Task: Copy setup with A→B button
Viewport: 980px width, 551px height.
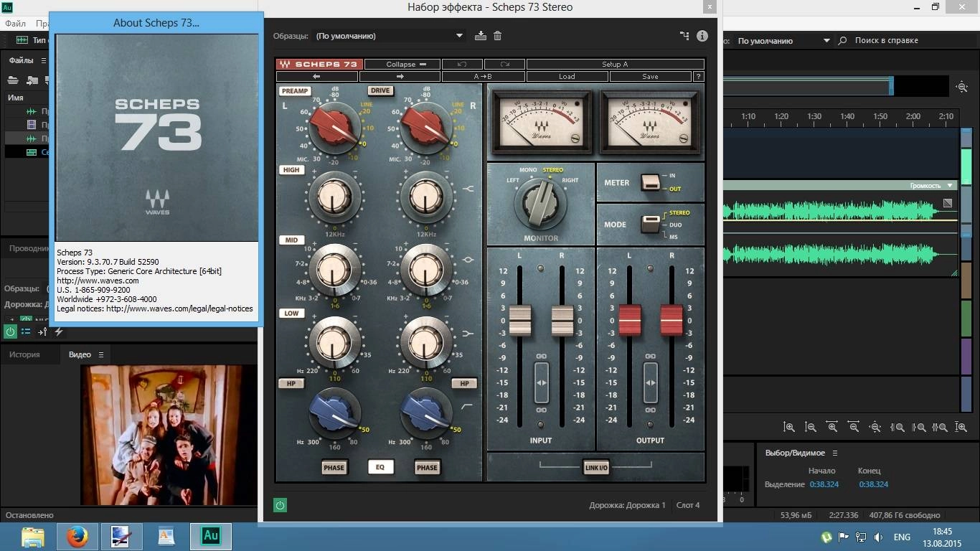Action: point(484,76)
